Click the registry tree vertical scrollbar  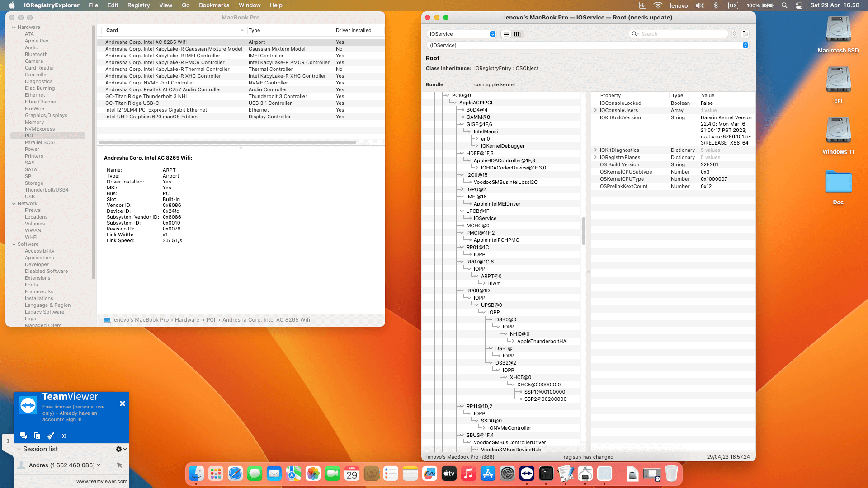[584, 231]
